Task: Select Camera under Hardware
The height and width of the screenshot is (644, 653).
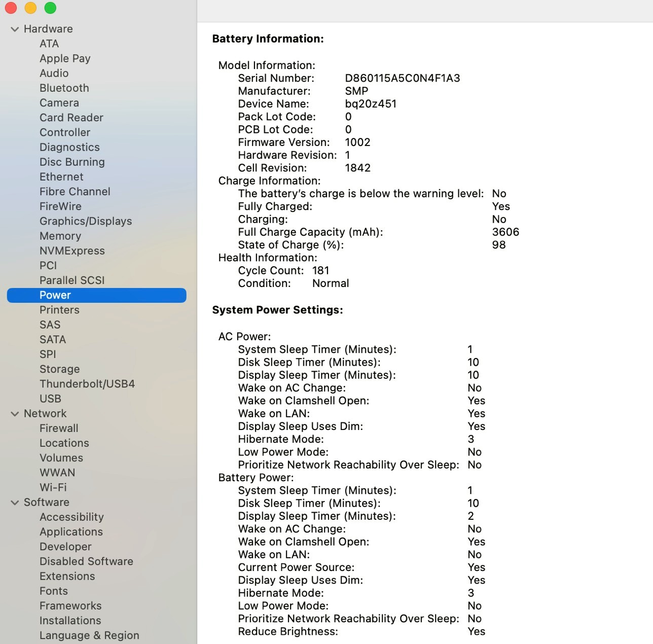Action: tap(59, 102)
